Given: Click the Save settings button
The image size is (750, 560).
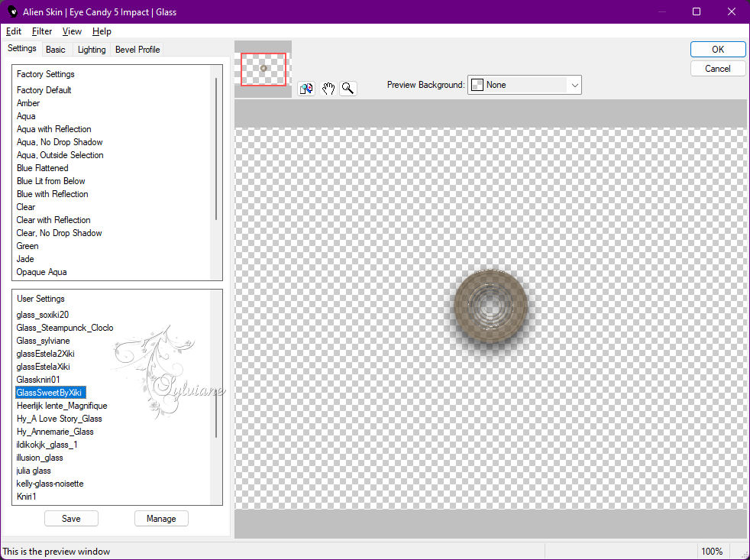Looking at the screenshot, I should pos(71,518).
